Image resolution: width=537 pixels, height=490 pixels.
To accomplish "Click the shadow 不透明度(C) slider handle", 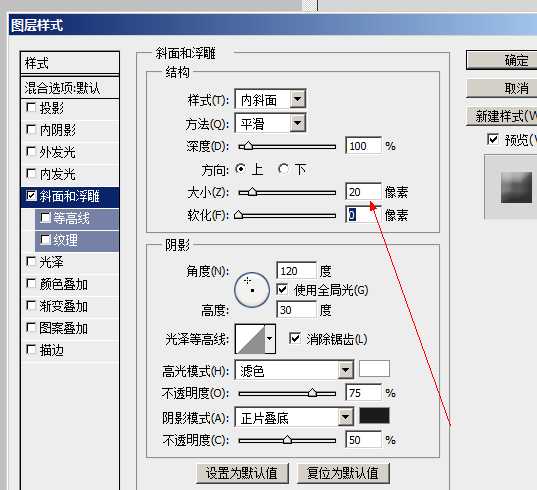I will (287, 440).
